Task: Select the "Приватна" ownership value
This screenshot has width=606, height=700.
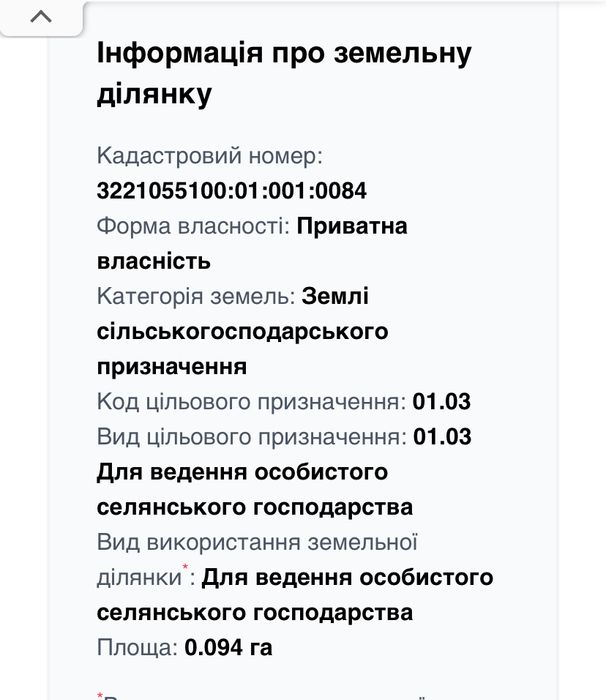Action: 352,226
